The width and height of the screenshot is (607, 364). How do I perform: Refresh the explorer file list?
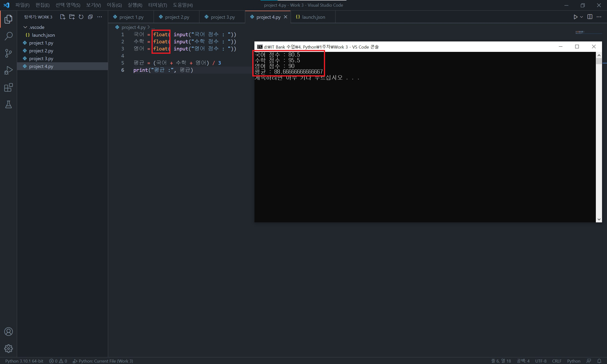pyautogui.click(x=81, y=17)
